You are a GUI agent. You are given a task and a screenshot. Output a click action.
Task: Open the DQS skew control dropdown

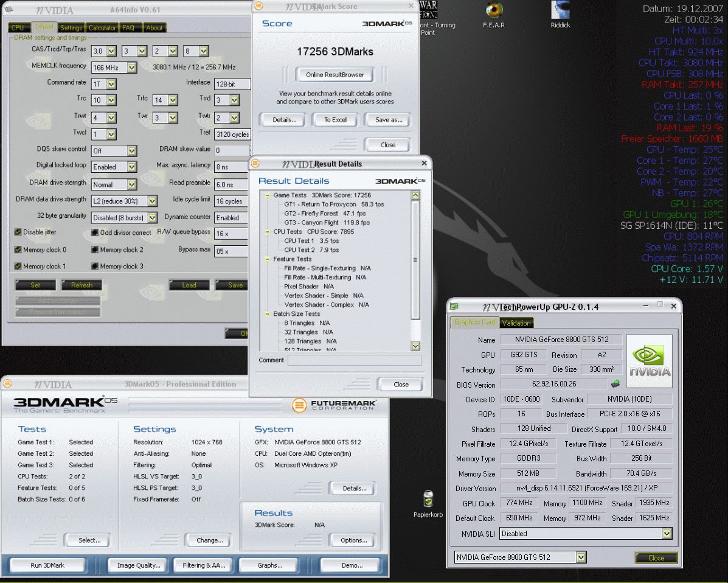point(132,151)
